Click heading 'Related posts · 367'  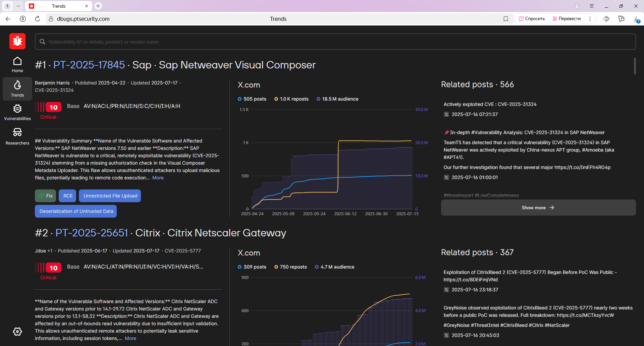(477, 252)
